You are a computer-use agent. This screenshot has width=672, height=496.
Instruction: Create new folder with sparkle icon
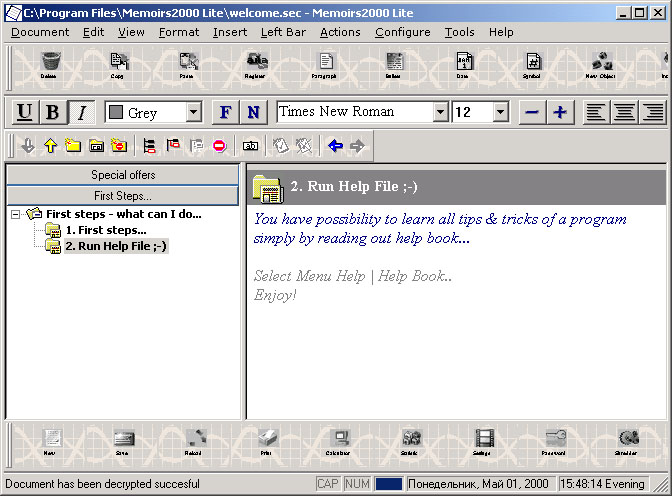click(x=73, y=146)
